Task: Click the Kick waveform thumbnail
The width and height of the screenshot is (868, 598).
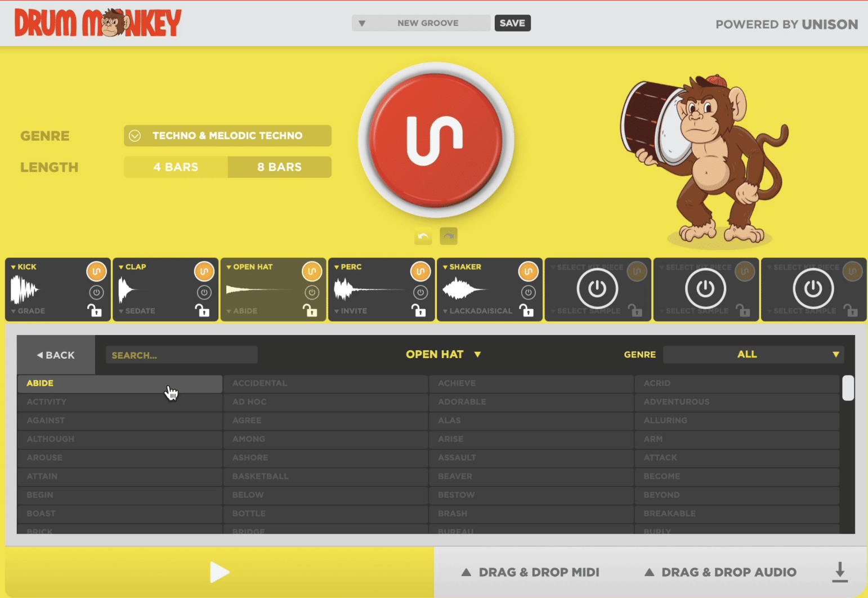Action: tap(25, 290)
